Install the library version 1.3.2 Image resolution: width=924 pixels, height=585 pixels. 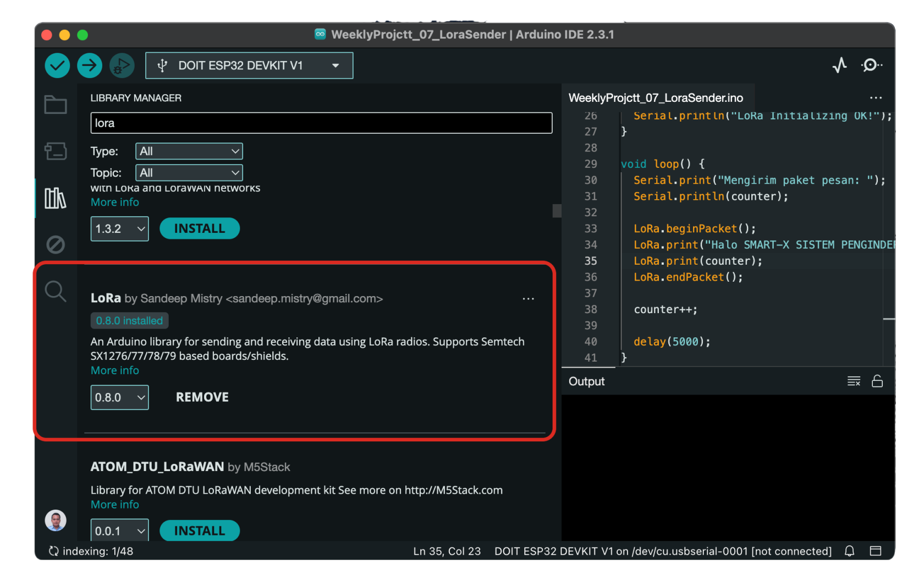tap(200, 229)
